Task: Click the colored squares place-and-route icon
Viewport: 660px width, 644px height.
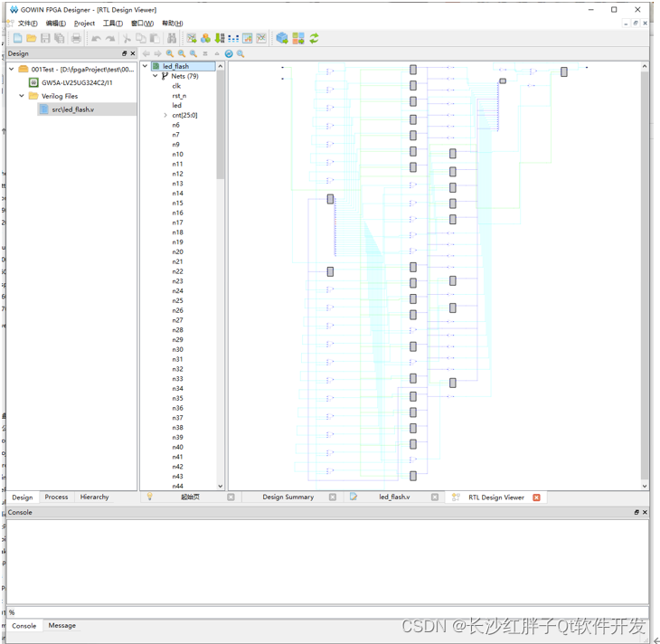Action: pos(298,38)
